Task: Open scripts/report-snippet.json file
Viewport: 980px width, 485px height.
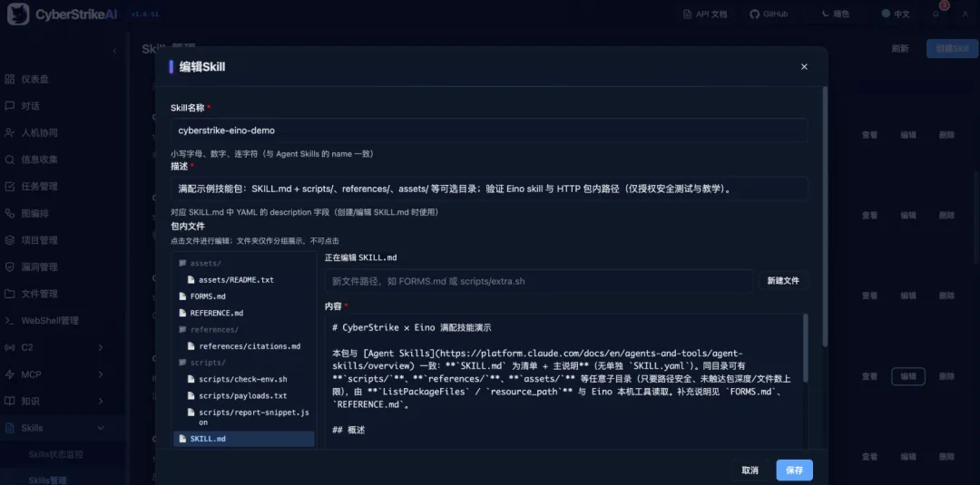Action: (244, 417)
